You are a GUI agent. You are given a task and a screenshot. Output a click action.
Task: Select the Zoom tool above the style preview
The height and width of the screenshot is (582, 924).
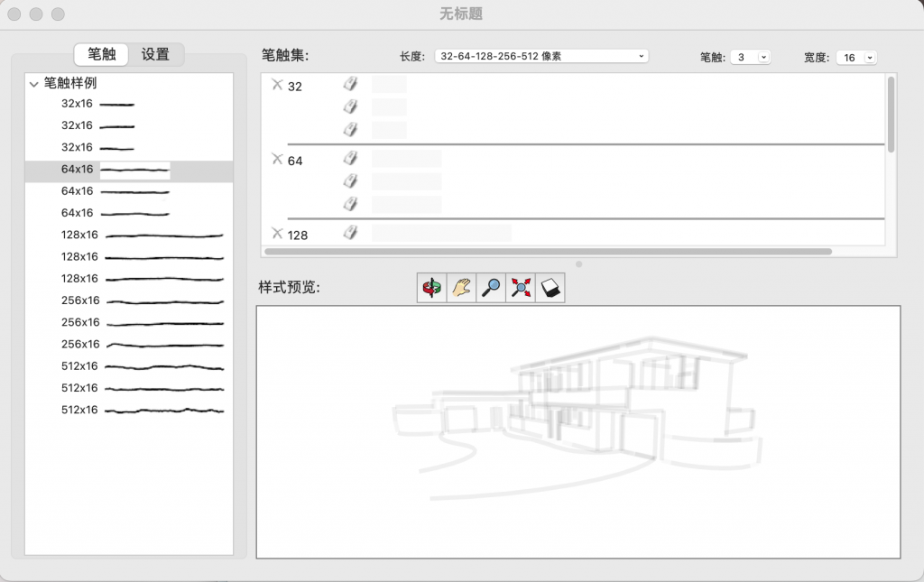[x=490, y=287]
